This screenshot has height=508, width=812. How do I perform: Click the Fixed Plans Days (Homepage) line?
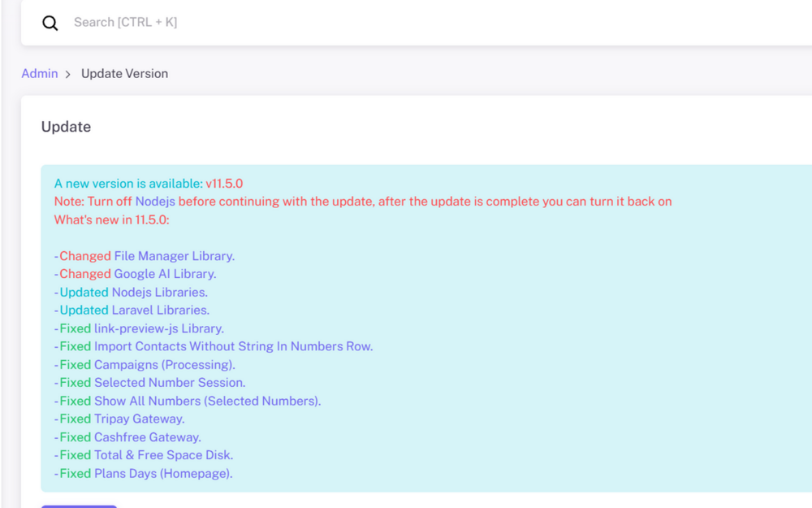(x=143, y=474)
